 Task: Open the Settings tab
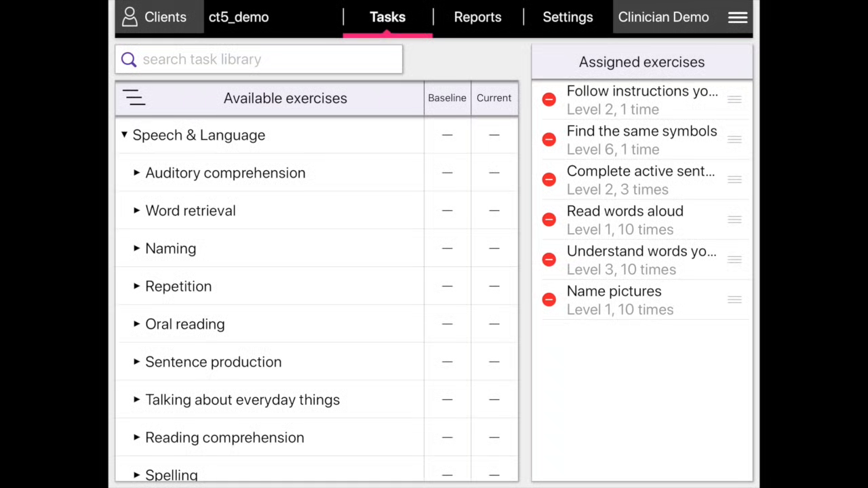[568, 18]
